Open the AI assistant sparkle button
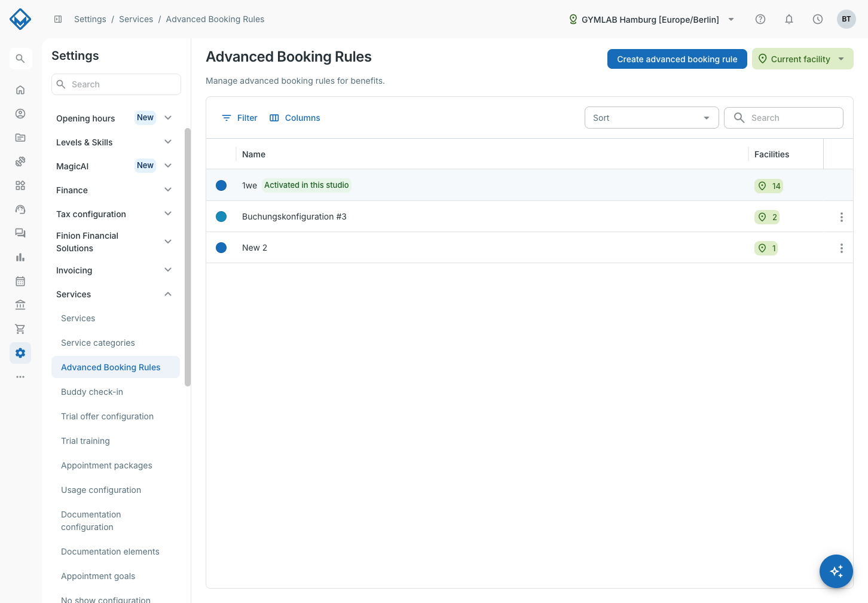 (836, 571)
